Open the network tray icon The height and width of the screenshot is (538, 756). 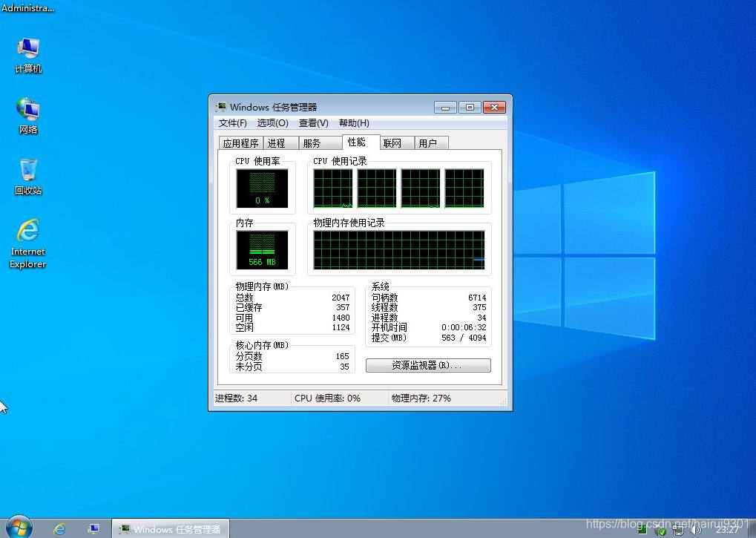pyautogui.click(x=678, y=531)
